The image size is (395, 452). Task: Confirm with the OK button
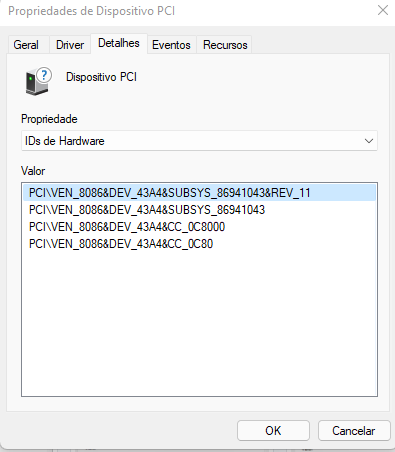(x=273, y=431)
